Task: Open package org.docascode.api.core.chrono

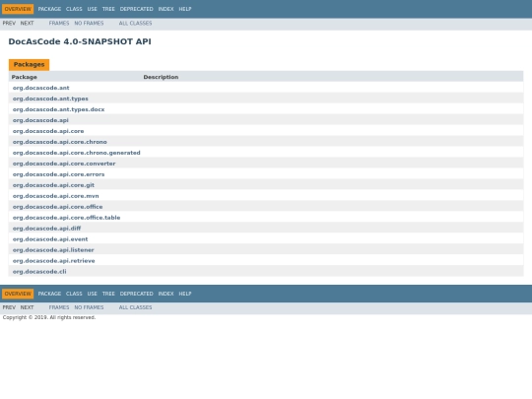Action: (60, 142)
